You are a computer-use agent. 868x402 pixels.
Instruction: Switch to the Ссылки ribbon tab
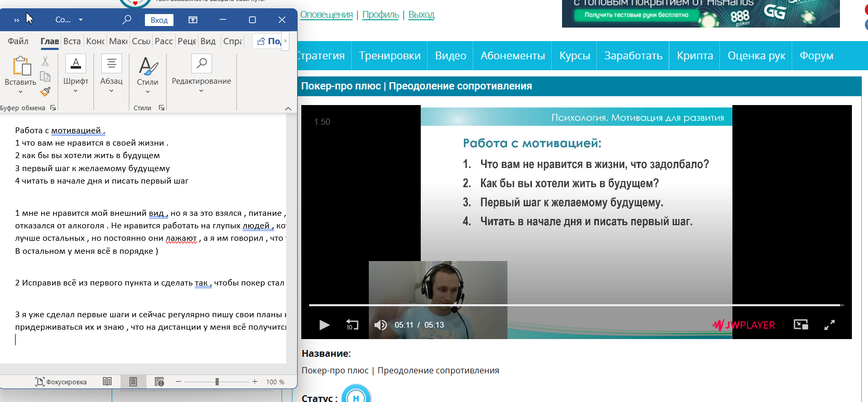coord(141,41)
